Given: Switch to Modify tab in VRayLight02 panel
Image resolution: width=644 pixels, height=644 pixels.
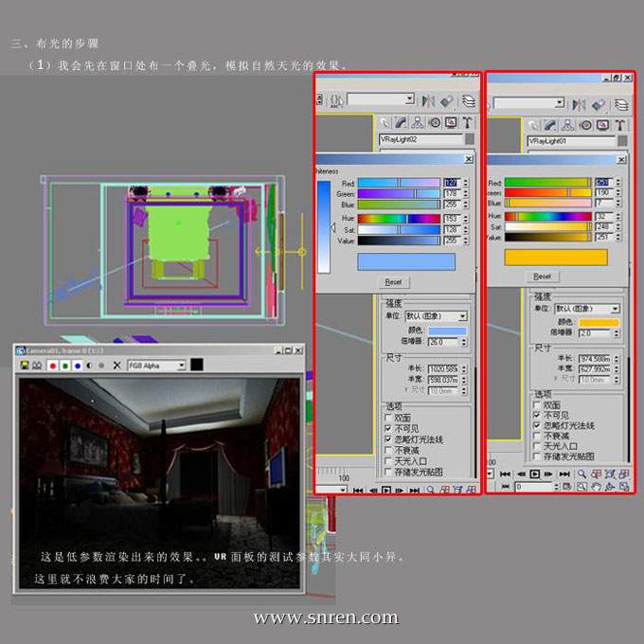Looking at the screenshot, I should tap(401, 122).
